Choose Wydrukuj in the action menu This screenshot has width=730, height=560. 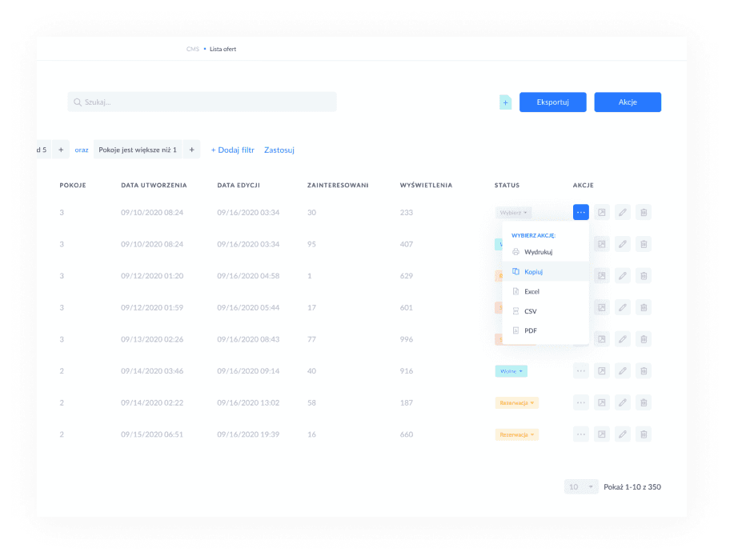pyautogui.click(x=538, y=252)
